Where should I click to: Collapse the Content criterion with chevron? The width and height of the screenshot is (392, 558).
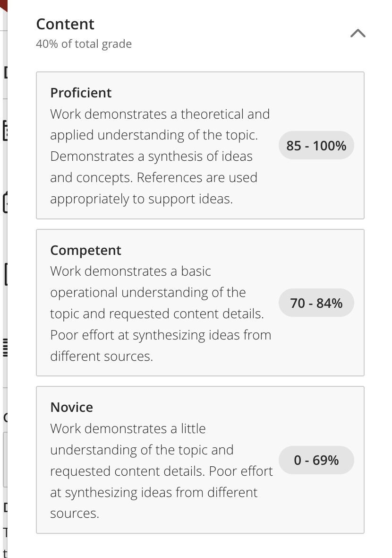358,33
